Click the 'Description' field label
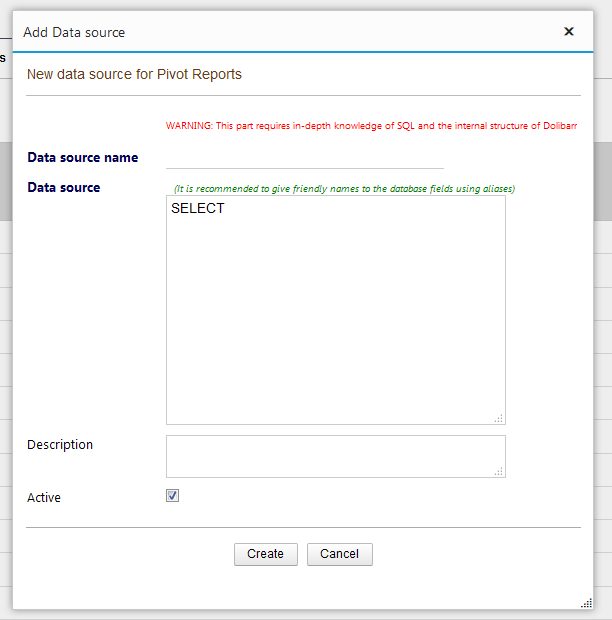612x620 pixels. click(60, 445)
